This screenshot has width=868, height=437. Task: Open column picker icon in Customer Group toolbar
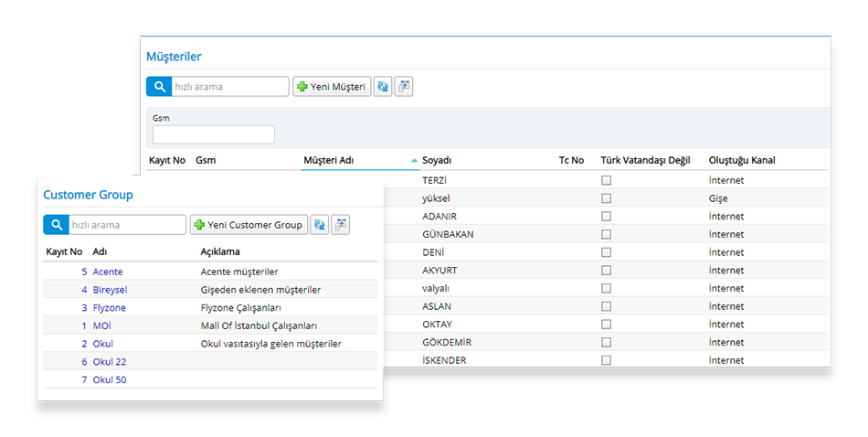341,225
